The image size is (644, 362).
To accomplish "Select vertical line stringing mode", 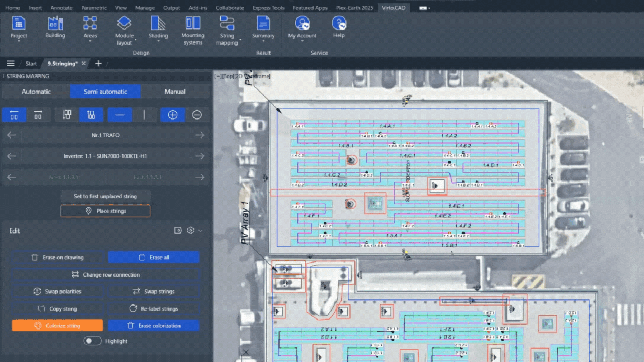I will coord(144,115).
